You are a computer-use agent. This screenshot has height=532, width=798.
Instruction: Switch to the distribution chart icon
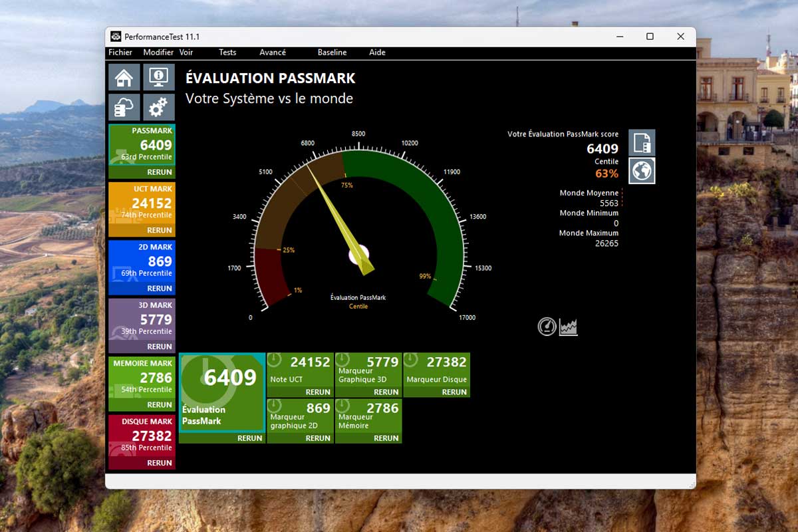point(569,327)
